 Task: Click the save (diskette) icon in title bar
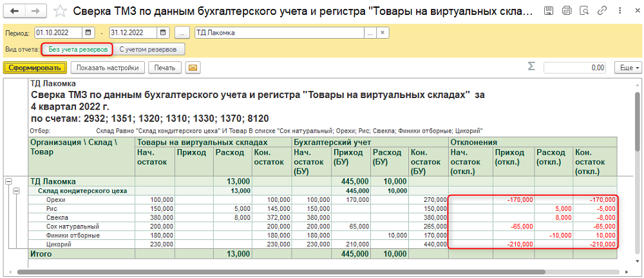(x=547, y=12)
